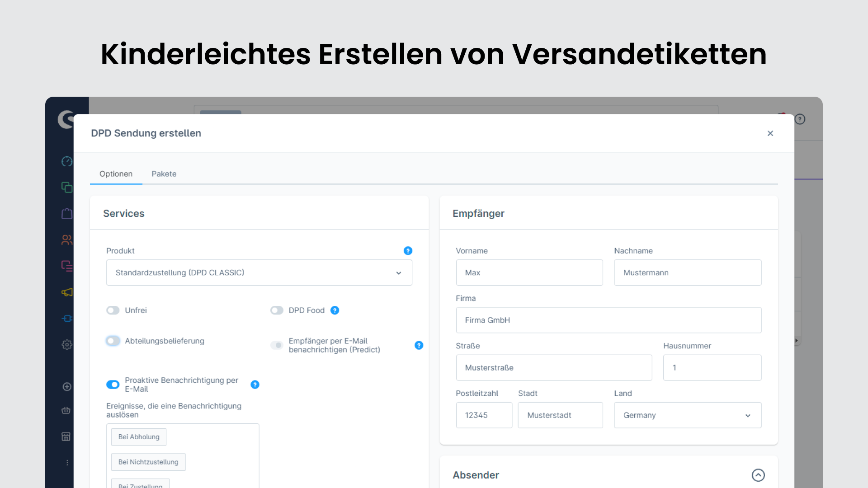The width and height of the screenshot is (868, 488).
Task: Click the Straße input field
Action: pyautogui.click(x=554, y=368)
